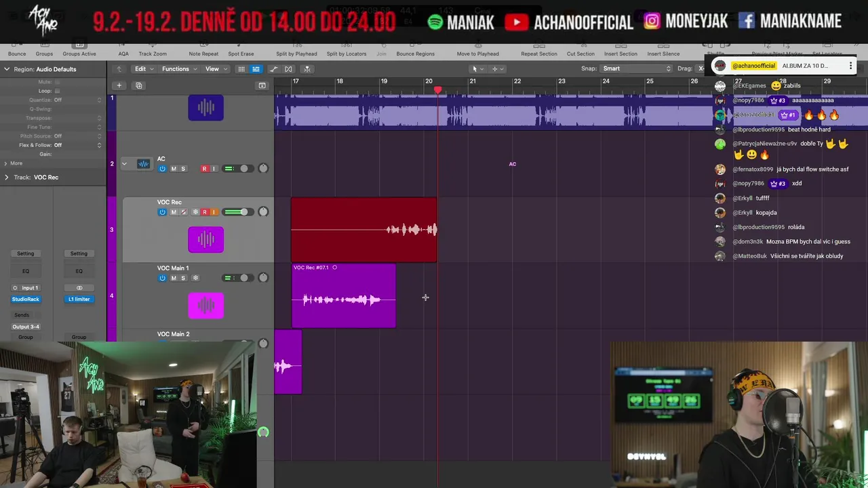Select the list view icon beside grid

(x=256, y=69)
